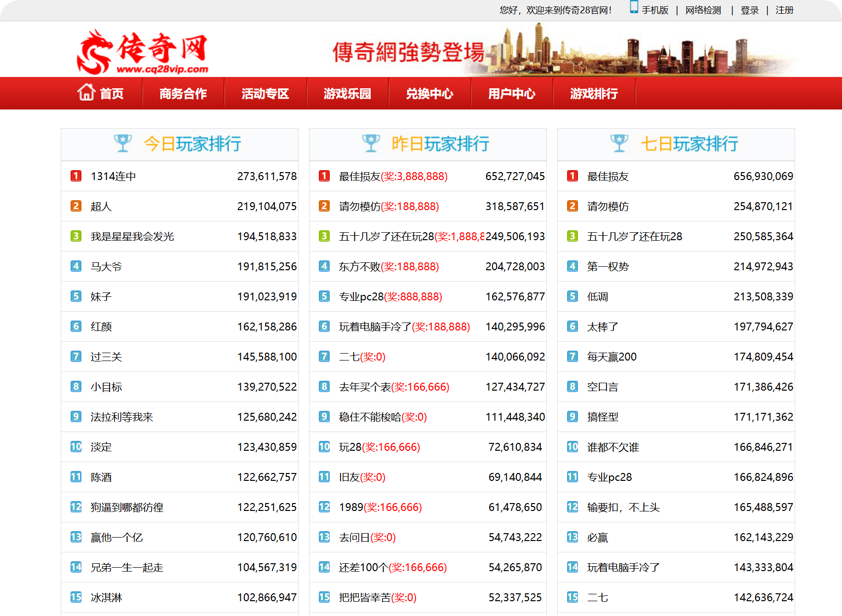The image size is (842, 616).
Task: Click the mobile phone icon beside 手机版
Action: click(x=634, y=7)
